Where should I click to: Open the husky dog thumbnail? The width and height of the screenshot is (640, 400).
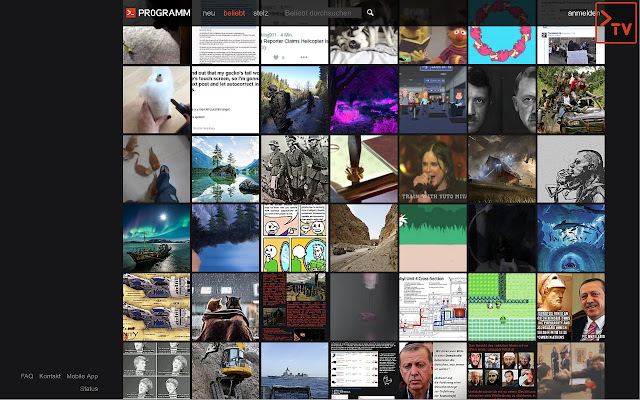pyautogui.click(x=364, y=45)
